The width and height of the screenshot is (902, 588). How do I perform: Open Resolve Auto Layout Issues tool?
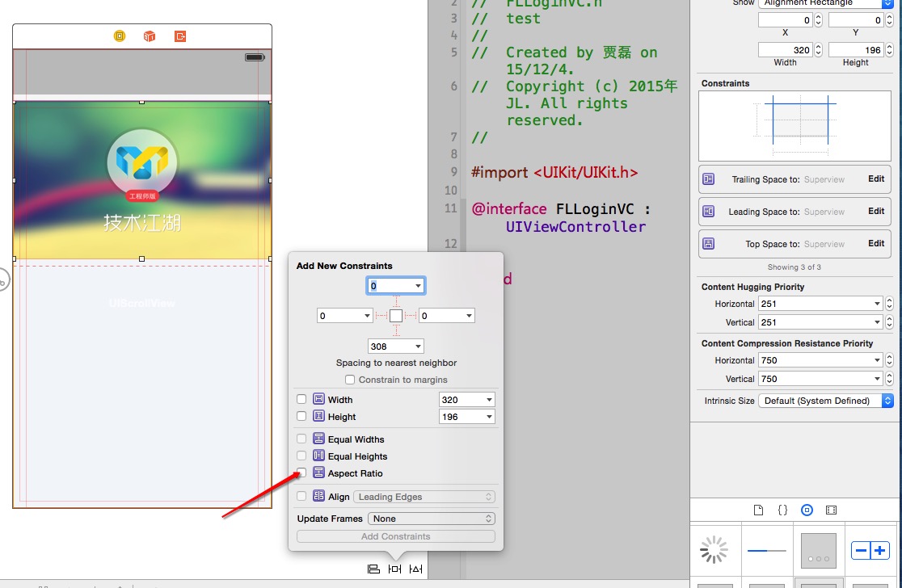(x=416, y=569)
